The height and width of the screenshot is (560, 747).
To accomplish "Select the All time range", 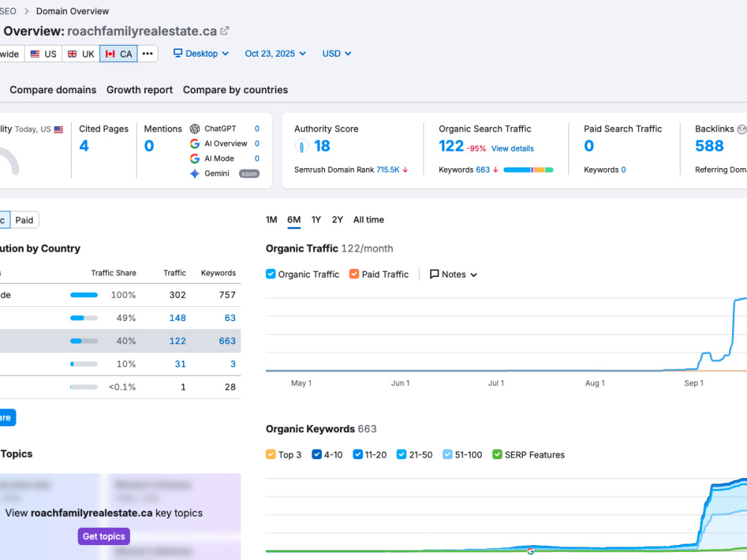I will coord(369,220).
